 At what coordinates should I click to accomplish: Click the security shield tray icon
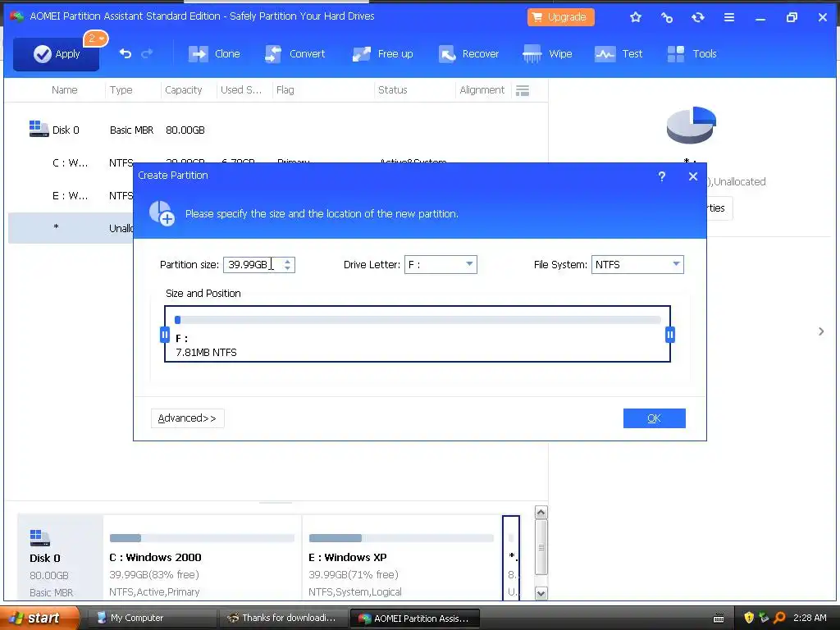coord(749,618)
